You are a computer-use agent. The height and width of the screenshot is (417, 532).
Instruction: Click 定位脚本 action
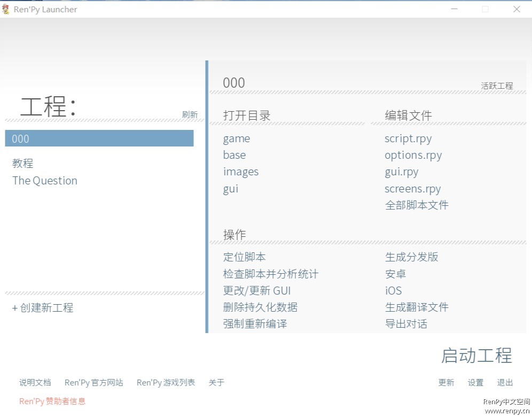[244, 257]
